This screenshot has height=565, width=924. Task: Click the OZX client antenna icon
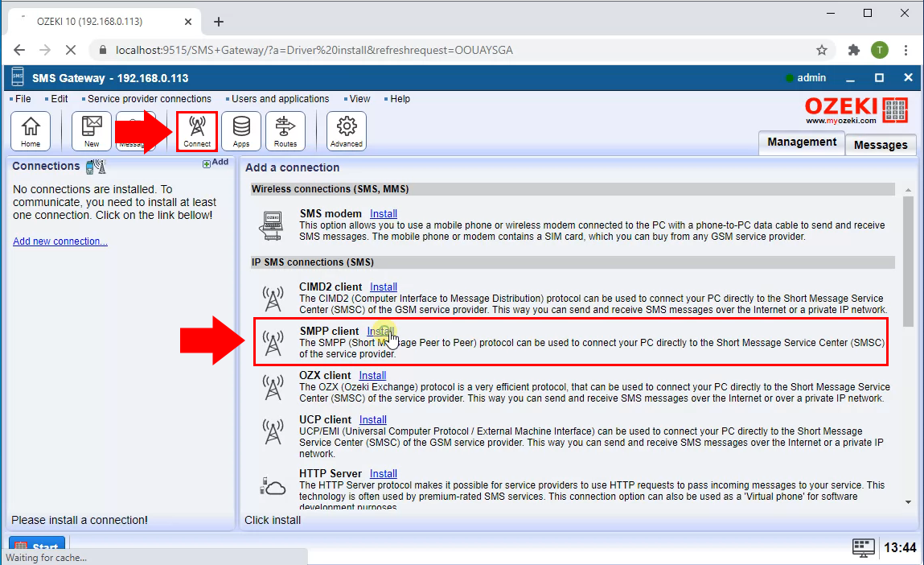tap(273, 387)
